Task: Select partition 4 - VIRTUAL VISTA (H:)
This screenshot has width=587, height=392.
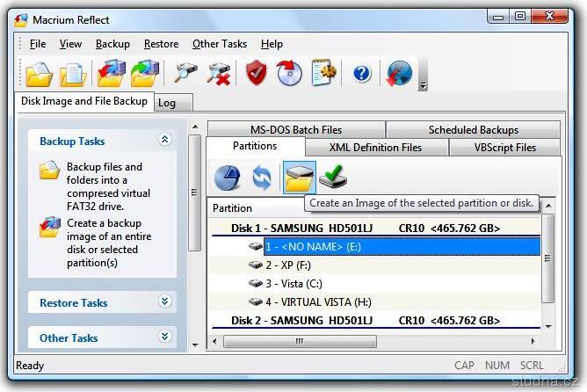Action: 319,302
